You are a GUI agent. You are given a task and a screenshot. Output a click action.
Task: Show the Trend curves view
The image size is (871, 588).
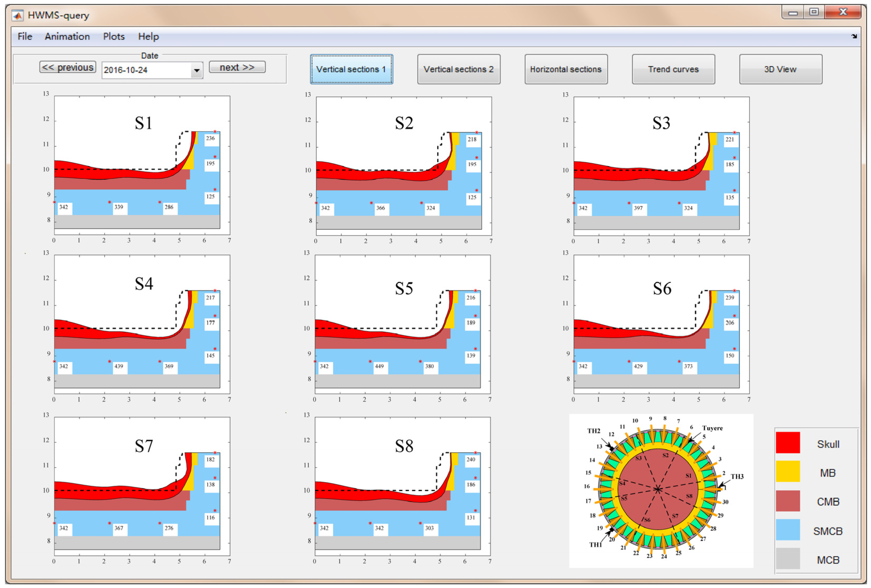tap(673, 69)
